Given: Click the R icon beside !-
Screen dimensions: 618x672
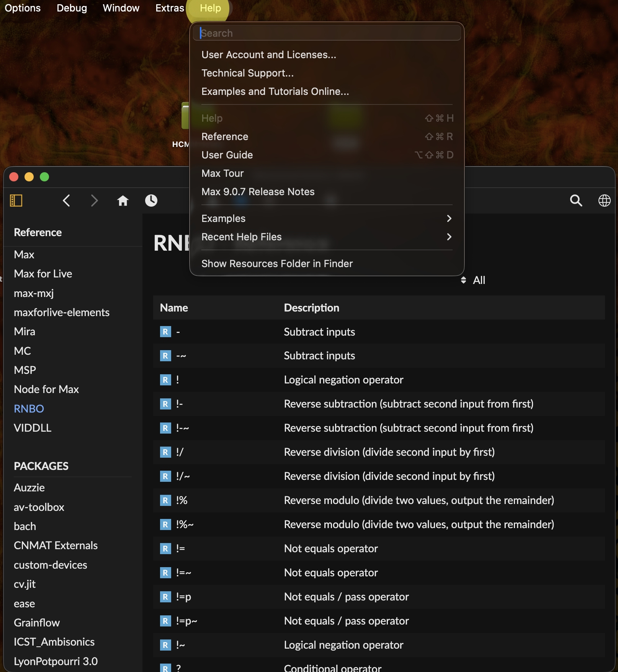Looking at the screenshot, I should (x=165, y=404).
